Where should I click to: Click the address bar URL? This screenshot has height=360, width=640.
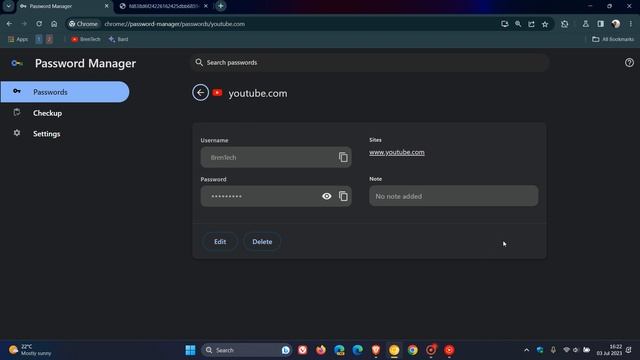pos(175,24)
